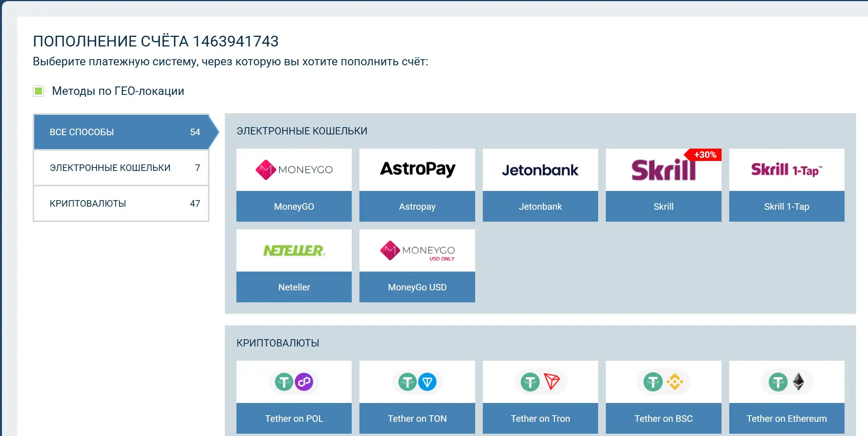The height and width of the screenshot is (436, 868).
Task: Select the Skrill payment logo
Action: tap(663, 169)
